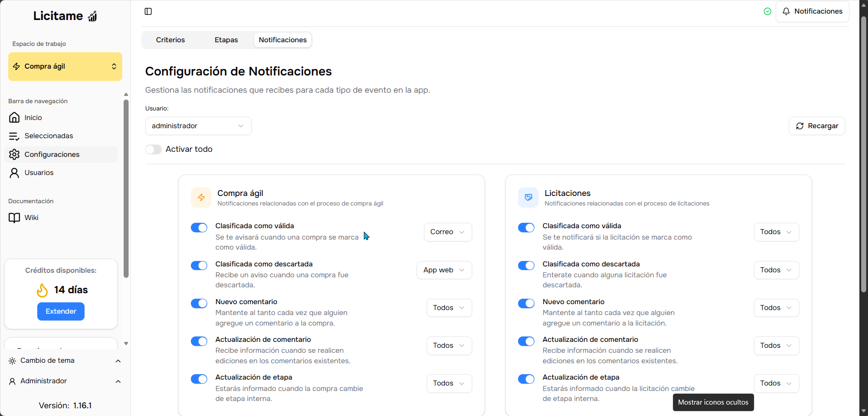
Task: Open Configuraciones gear icon in sidebar
Action: [x=15, y=155]
